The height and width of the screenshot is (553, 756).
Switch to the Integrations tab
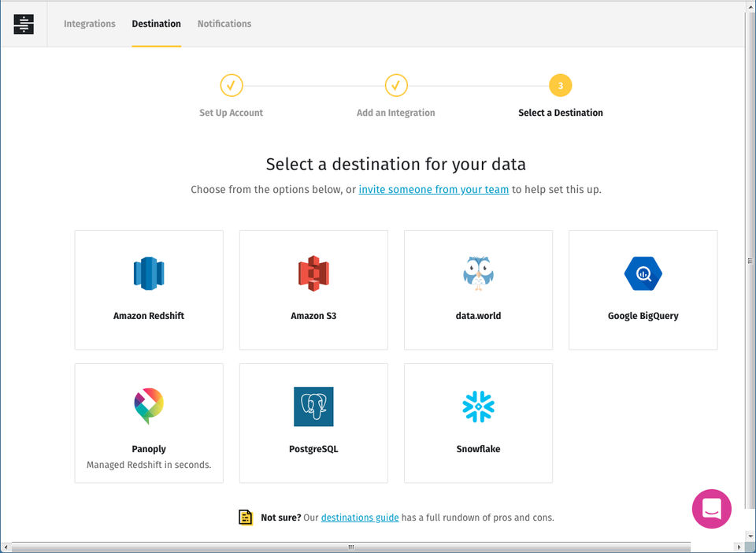click(89, 24)
